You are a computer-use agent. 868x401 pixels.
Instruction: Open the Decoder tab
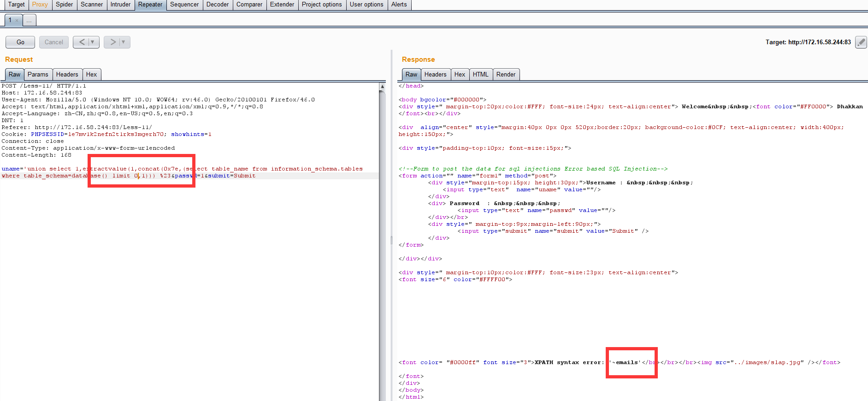(x=218, y=5)
